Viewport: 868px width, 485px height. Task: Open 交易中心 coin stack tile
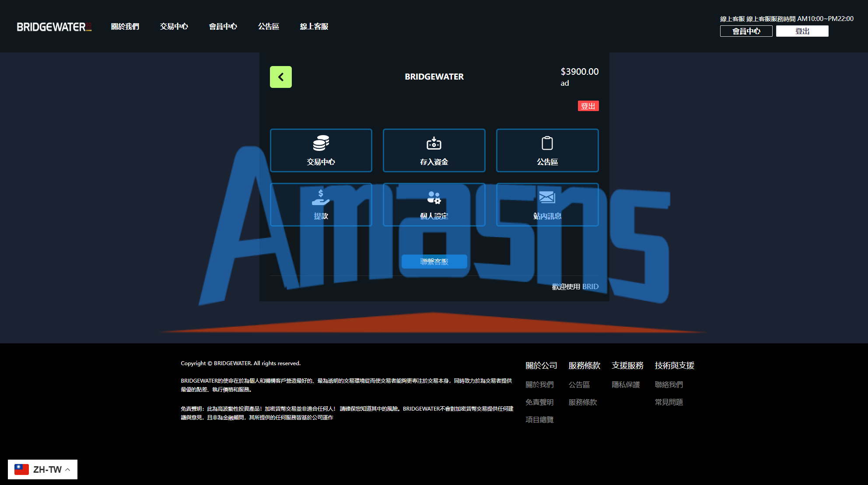coord(321,150)
